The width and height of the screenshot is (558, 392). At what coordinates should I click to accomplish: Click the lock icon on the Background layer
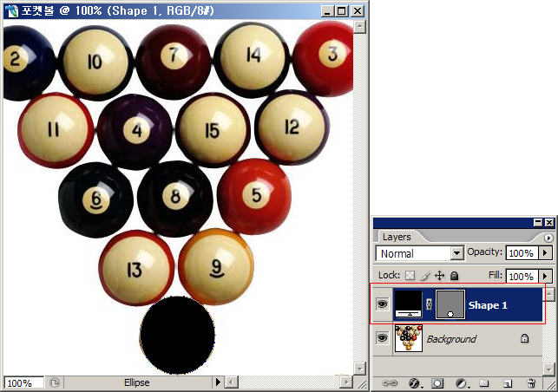tap(524, 338)
